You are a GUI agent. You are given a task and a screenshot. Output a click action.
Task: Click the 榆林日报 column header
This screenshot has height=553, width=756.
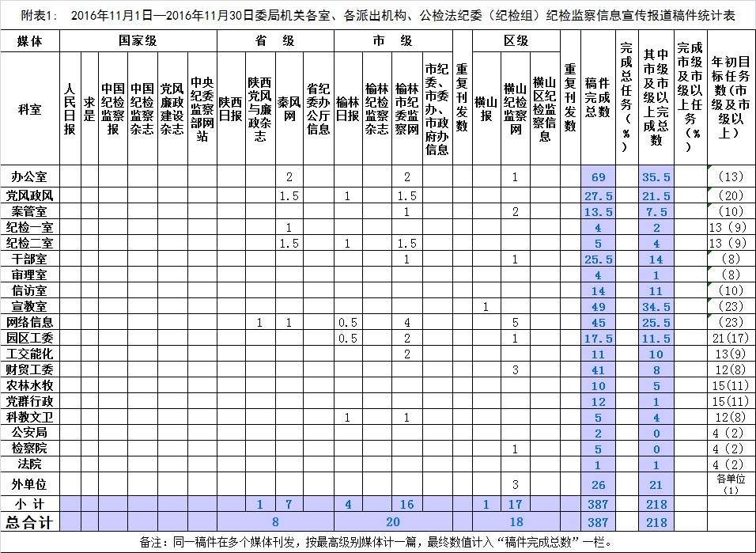point(348,108)
